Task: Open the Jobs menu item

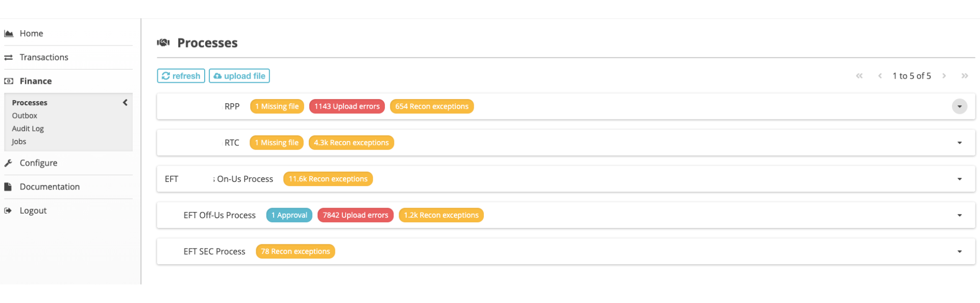Action: click(19, 142)
